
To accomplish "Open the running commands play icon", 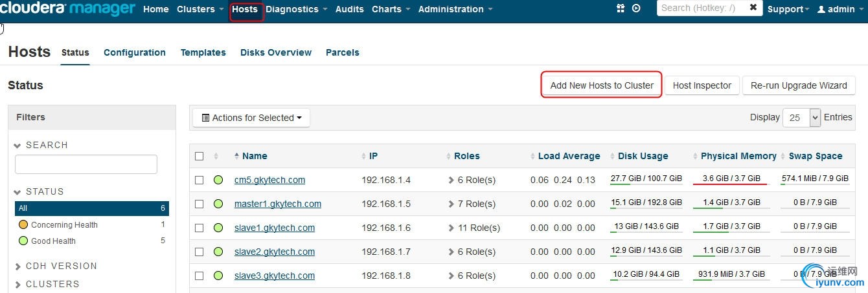I will tap(636, 9).
